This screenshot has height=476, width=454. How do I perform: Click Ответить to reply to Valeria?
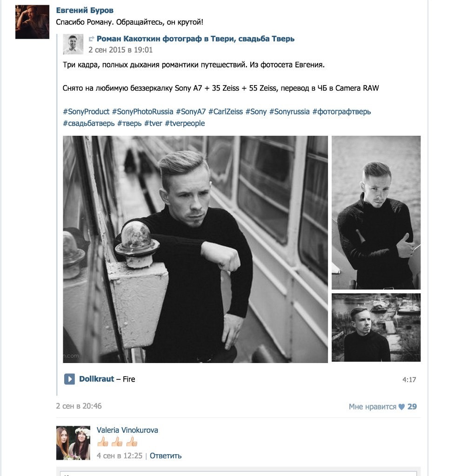point(166,456)
